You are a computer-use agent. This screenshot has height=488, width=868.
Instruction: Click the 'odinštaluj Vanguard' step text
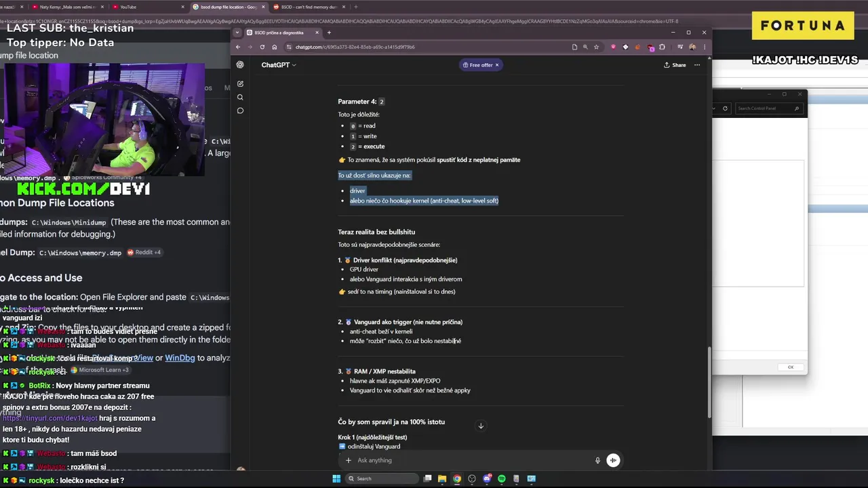pos(374,446)
